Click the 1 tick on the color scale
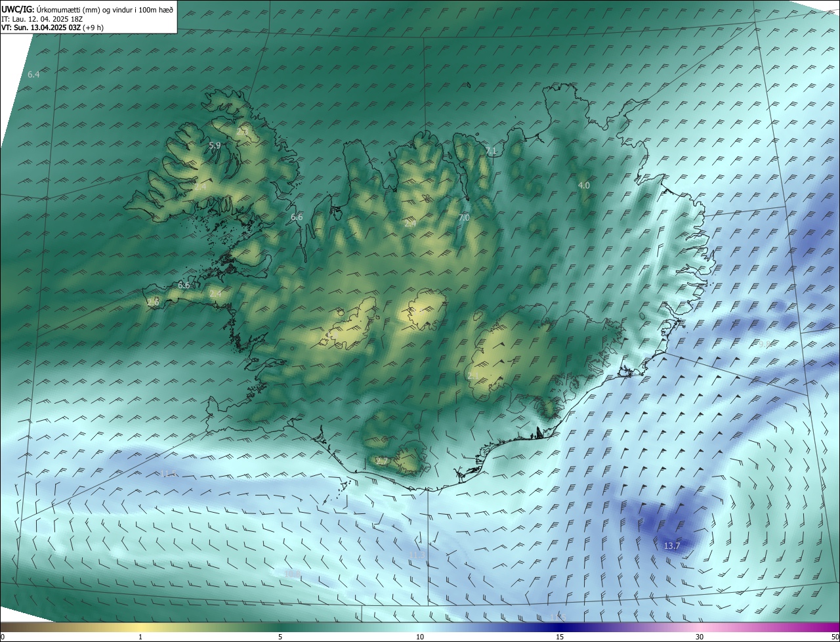This screenshot has width=840, height=642. point(140,637)
